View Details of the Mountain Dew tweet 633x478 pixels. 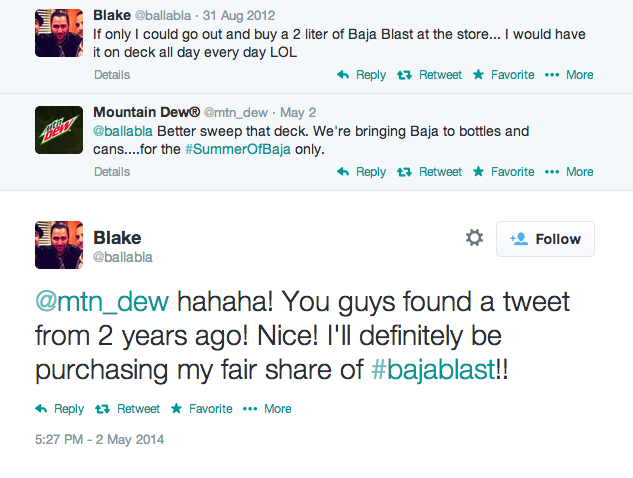click(112, 172)
